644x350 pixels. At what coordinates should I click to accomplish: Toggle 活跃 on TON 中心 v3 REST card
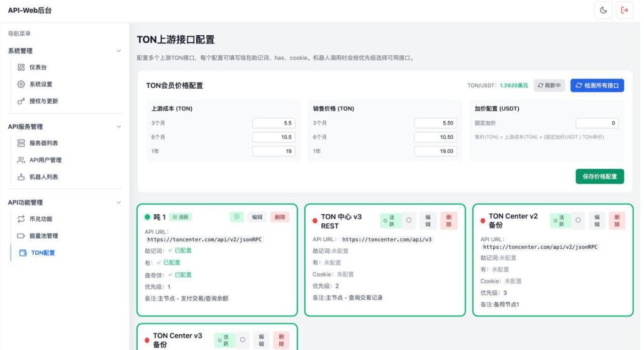pyautogui.click(x=389, y=221)
